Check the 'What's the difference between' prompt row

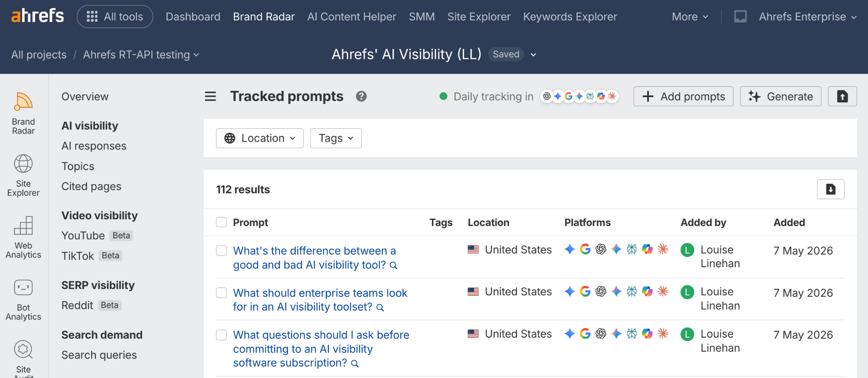221,251
